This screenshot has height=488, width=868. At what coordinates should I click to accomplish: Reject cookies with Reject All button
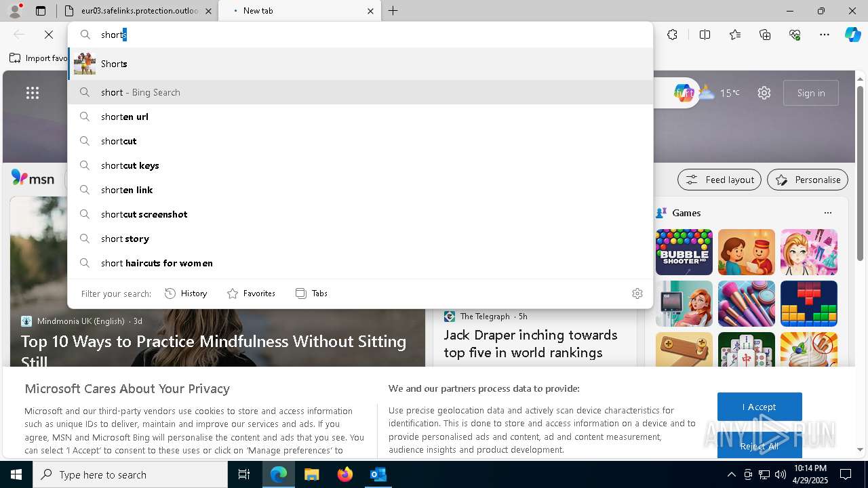click(x=759, y=446)
